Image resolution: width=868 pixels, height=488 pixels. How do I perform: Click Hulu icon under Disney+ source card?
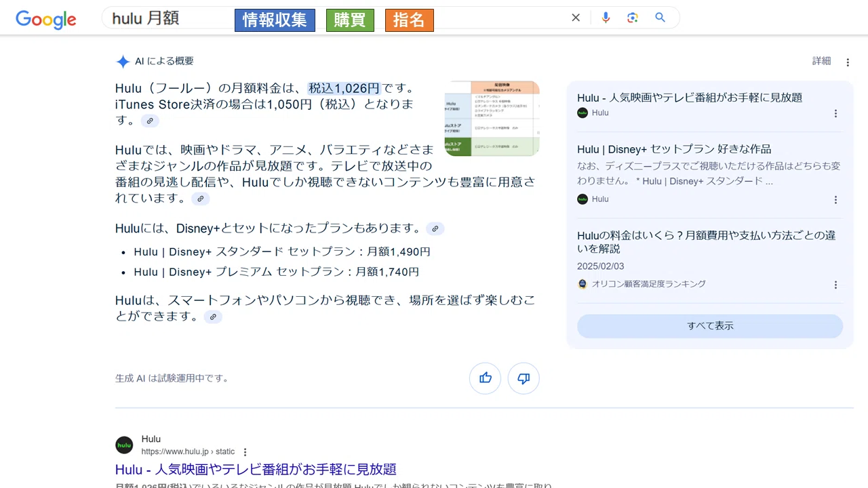tap(583, 199)
